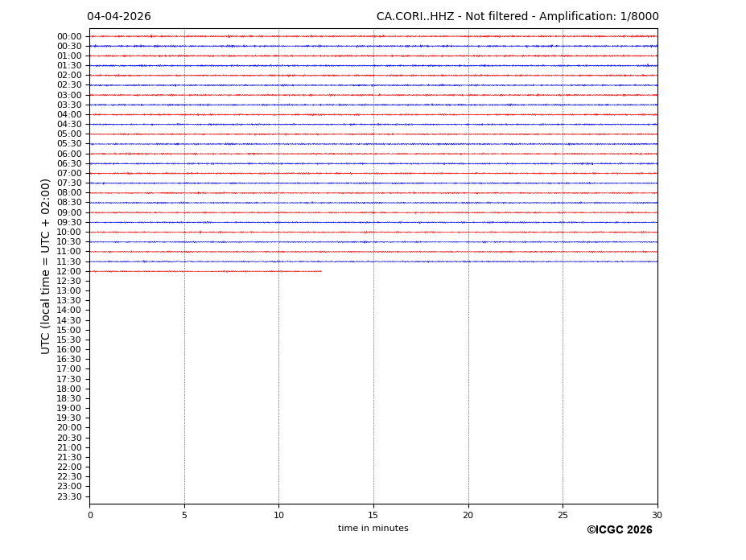This screenshot has width=746, height=560.
Task: Click the end of the partial 12:00 red trace
Action: pos(320,271)
